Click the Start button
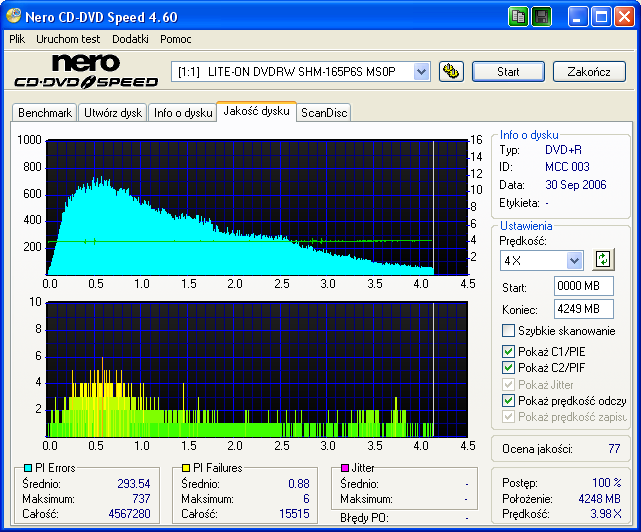Screen dimensions: 641x532 tap(508, 72)
